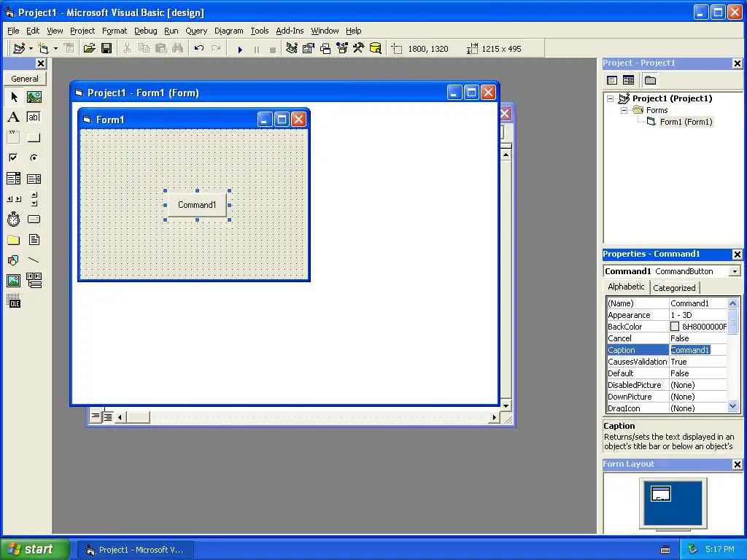This screenshot has height=560, width=747.
Task: Select the Shape control tool
Action: (x=14, y=260)
